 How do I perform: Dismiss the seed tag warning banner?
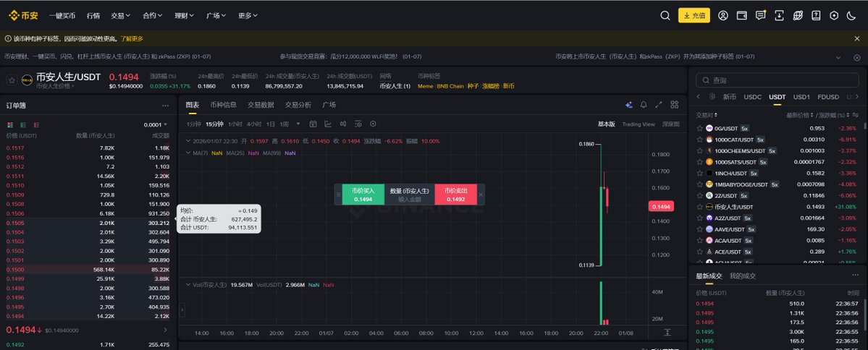coord(857,39)
